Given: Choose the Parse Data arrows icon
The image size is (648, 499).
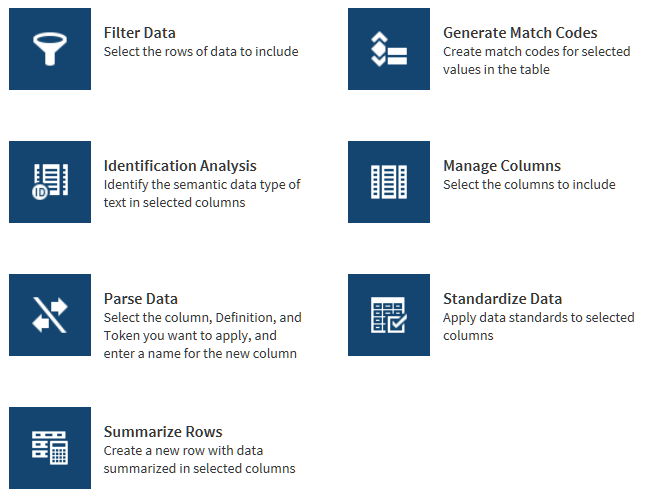Looking at the screenshot, I should point(50,315).
